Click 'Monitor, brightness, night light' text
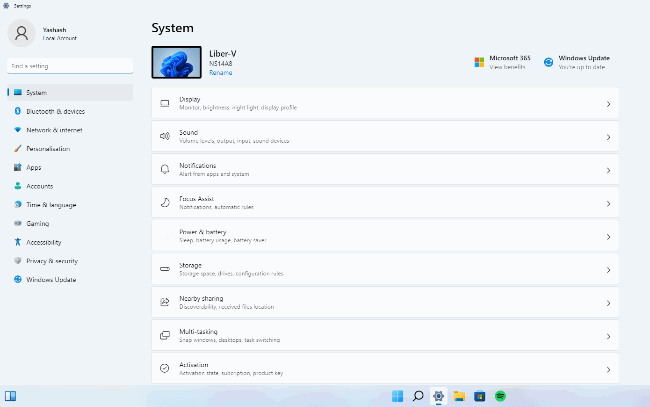Viewport: 650px width, 407px height. pyautogui.click(x=238, y=108)
